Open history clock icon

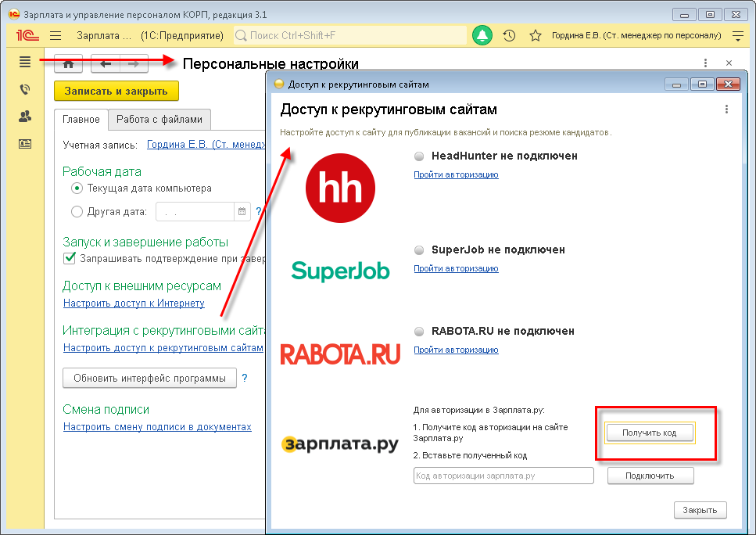point(509,36)
